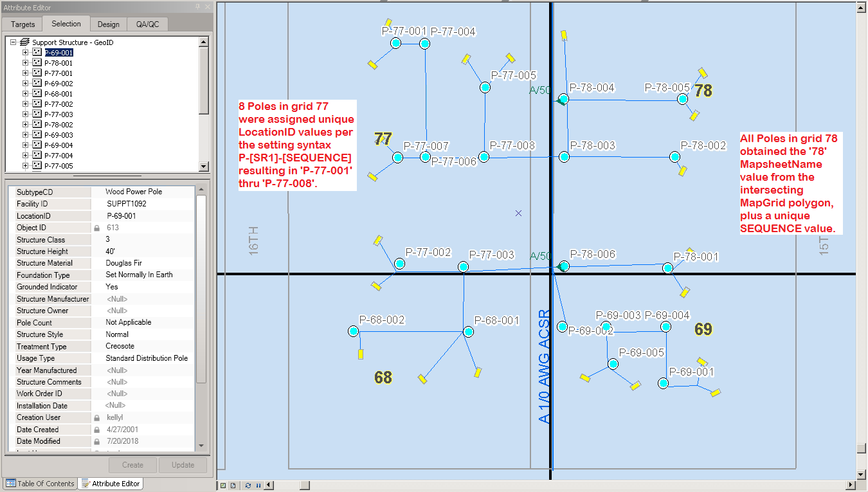Expand the P-78-001 tree item
The image size is (868, 492).
coord(25,62)
